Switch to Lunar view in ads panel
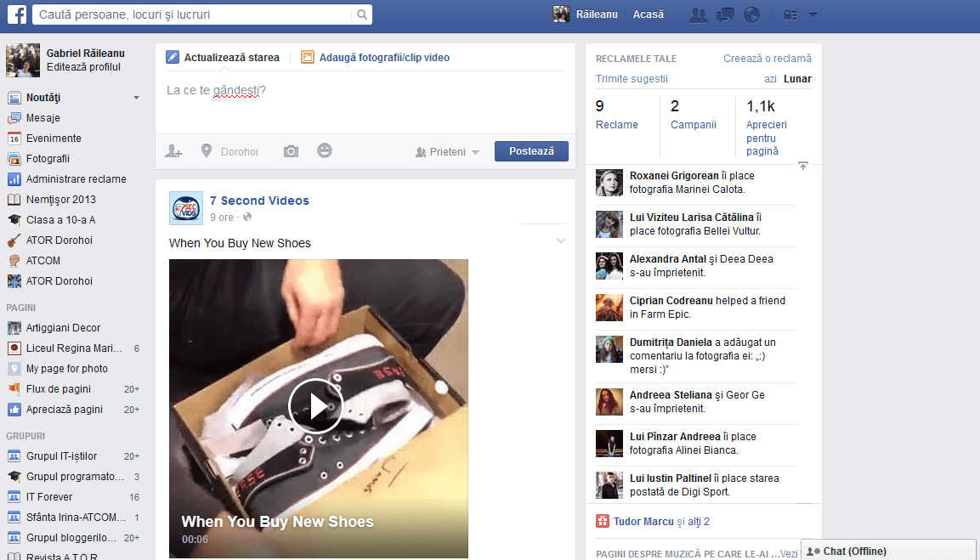The width and height of the screenshot is (980, 560). pos(797,79)
